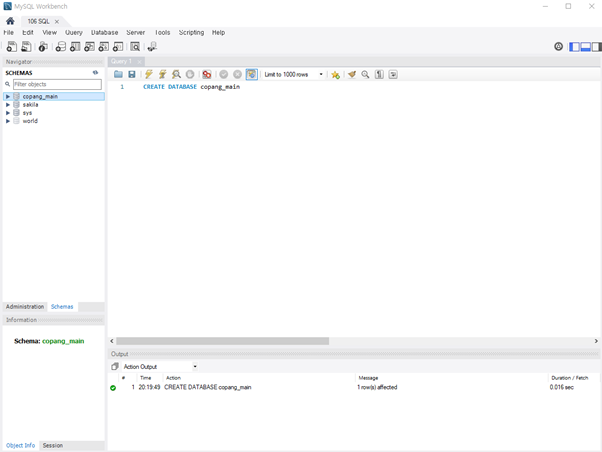Switch to the Object Info tab

(20, 445)
